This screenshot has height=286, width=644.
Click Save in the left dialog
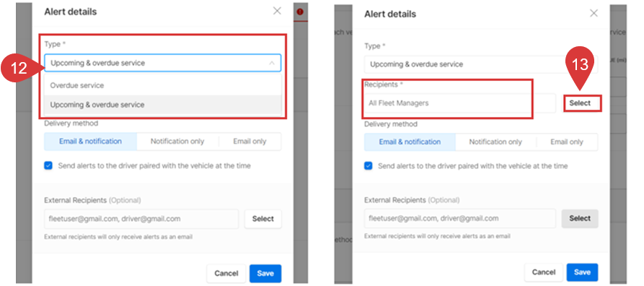[x=265, y=273]
